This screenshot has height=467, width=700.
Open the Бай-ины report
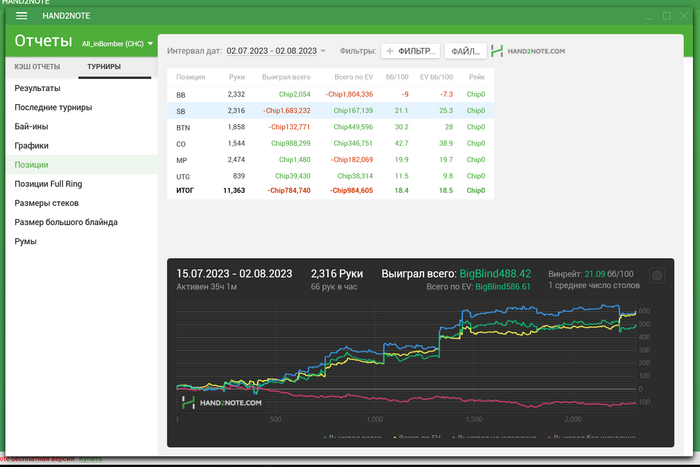82,126
